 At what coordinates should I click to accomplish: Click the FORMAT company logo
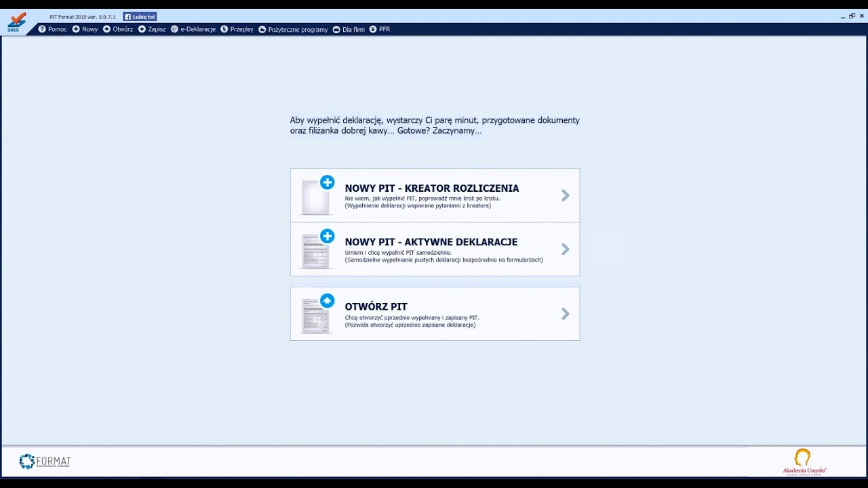tap(45, 462)
